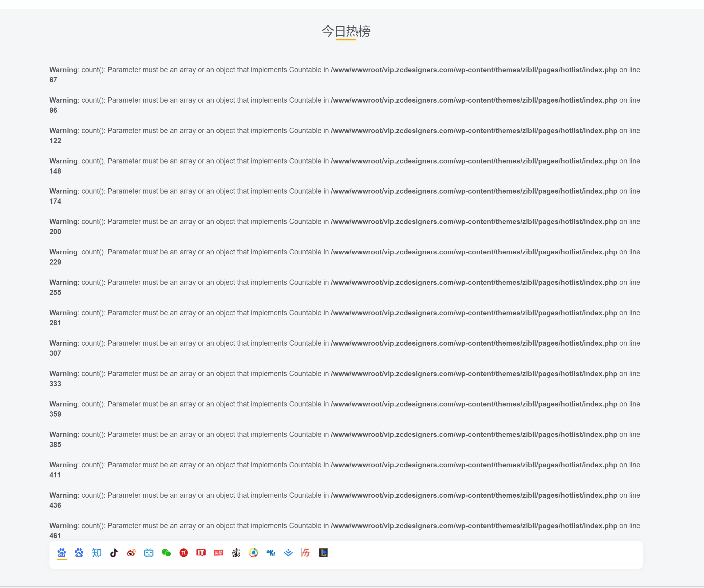Click the Tencent News colorful ring icon
The image size is (704, 588).
pyautogui.click(x=253, y=552)
